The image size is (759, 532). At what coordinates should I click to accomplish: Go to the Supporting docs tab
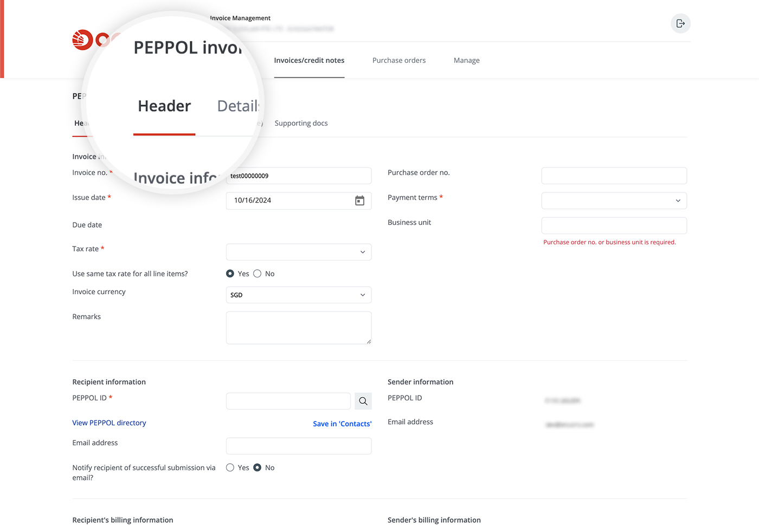(301, 123)
